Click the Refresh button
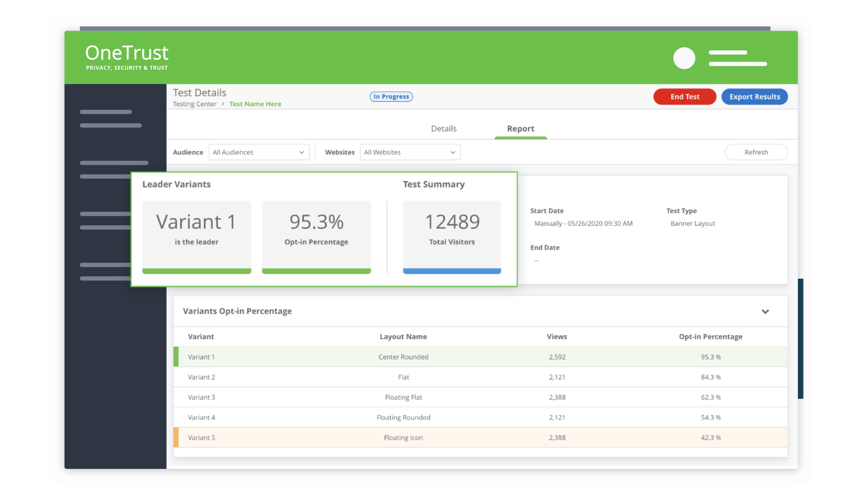The image size is (868, 496). tap(756, 152)
